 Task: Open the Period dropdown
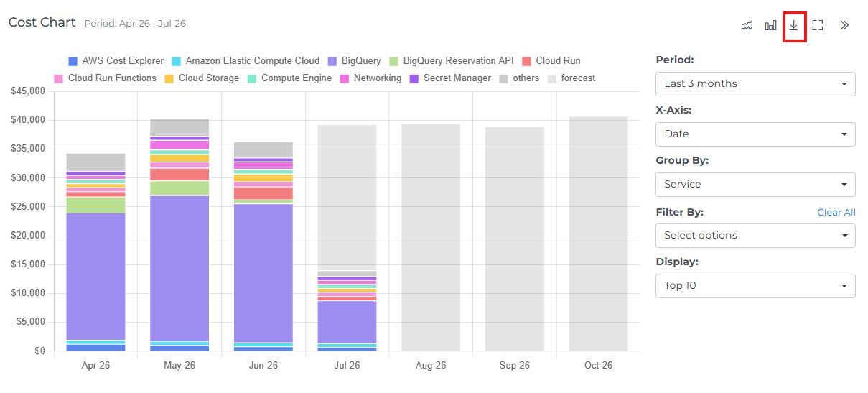click(755, 83)
